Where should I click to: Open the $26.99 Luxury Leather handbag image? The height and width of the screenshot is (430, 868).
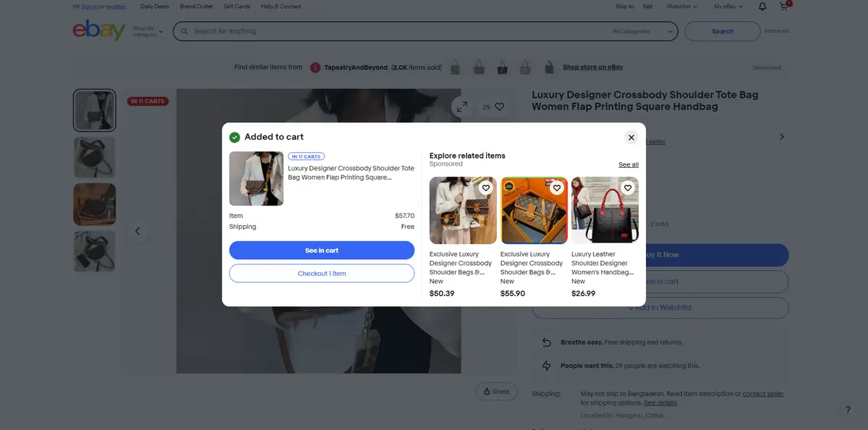[x=605, y=211]
